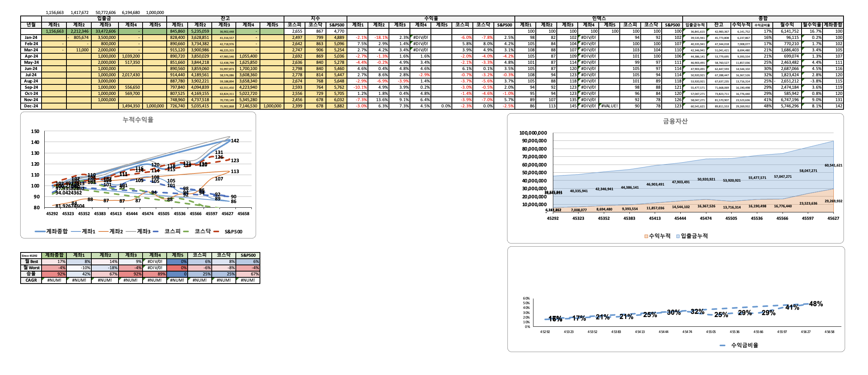The width and height of the screenshot is (868, 375).
Task: Select the 월 Best row label
Action: pos(31,262)
